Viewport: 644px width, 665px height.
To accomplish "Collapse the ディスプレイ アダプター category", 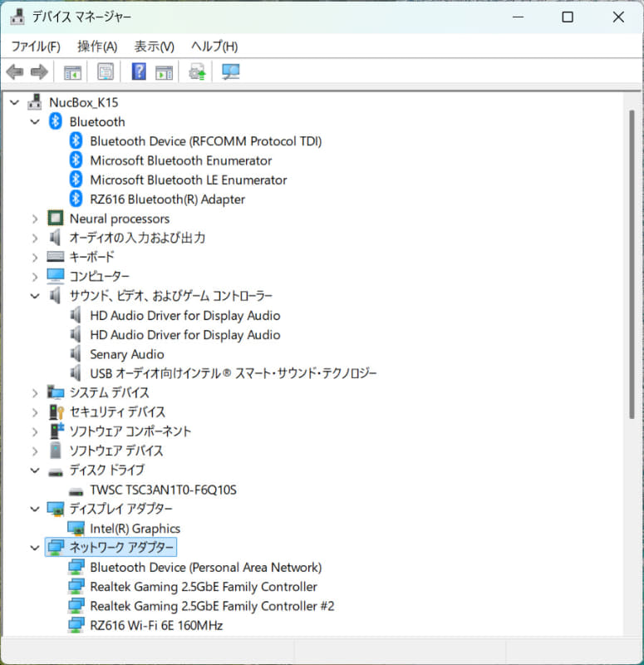I will click(35, 509).
